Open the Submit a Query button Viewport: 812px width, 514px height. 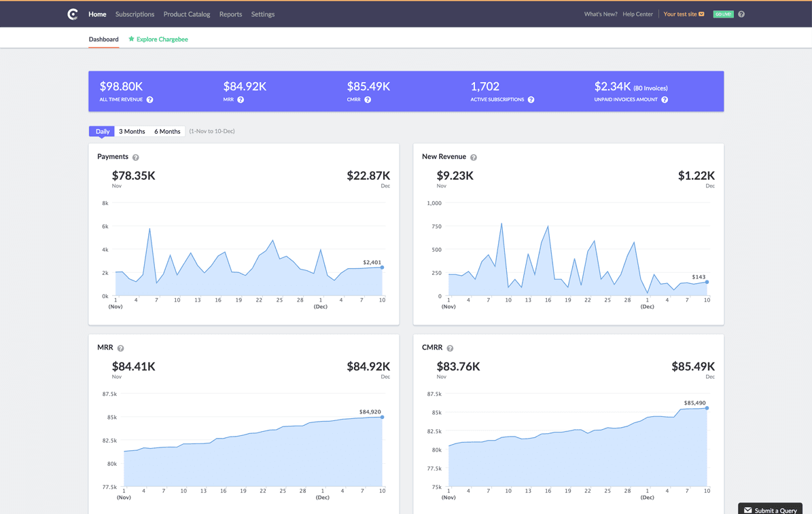[x=770, y=510]
